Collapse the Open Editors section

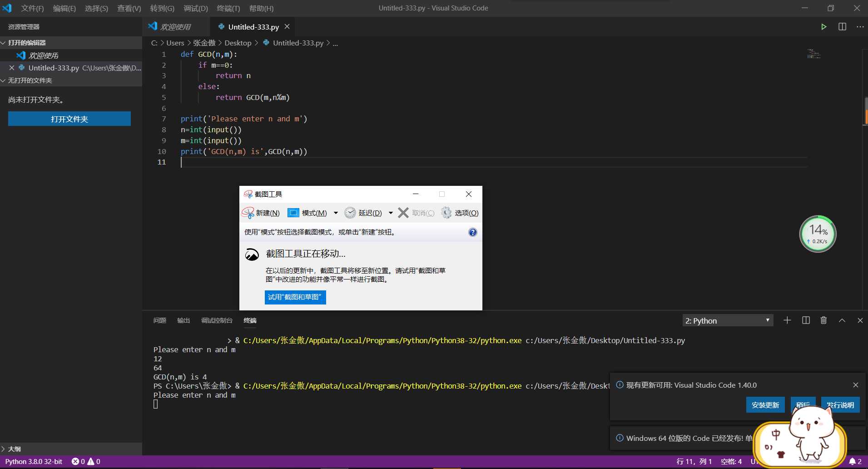[71, 43]
